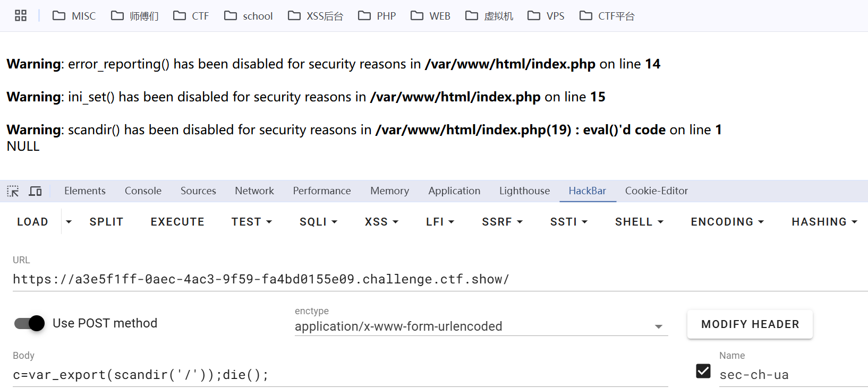Screen dimensions: 868x388
Task: Expand the LOAD button dropdown arrow
Action: 69,222
